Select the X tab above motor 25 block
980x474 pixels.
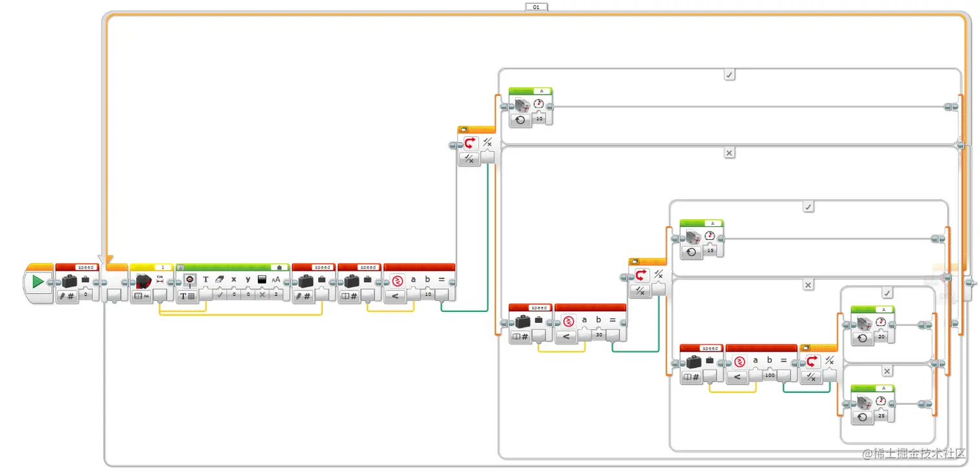pos(887,371)
